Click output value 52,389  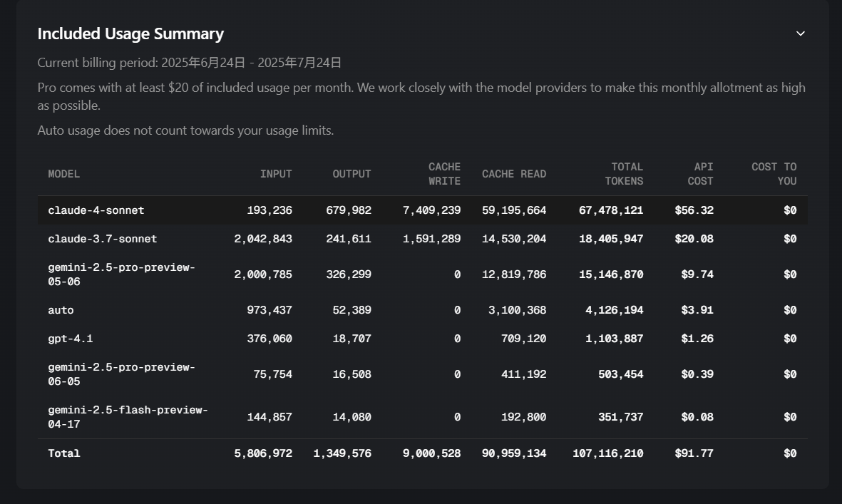(351, 310)
